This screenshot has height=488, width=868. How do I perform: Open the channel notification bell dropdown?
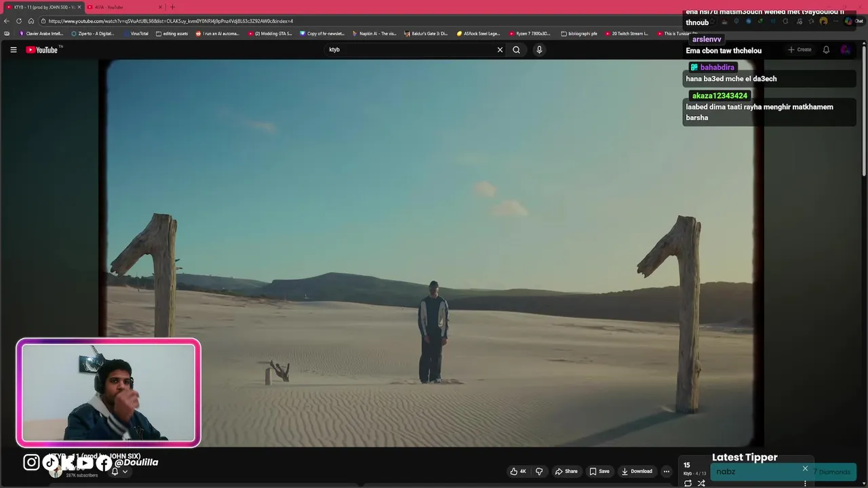pyautogui.click(x=119, y=472)
